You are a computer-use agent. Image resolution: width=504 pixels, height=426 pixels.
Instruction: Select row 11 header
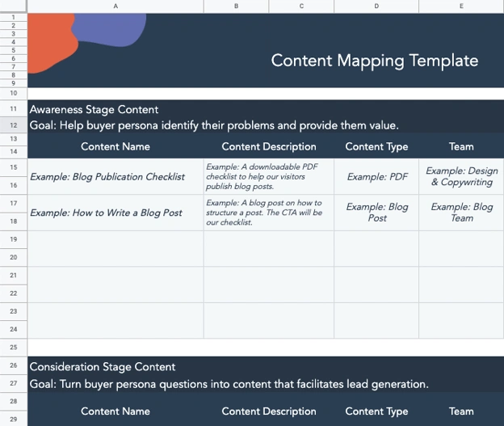pos(14,109)
